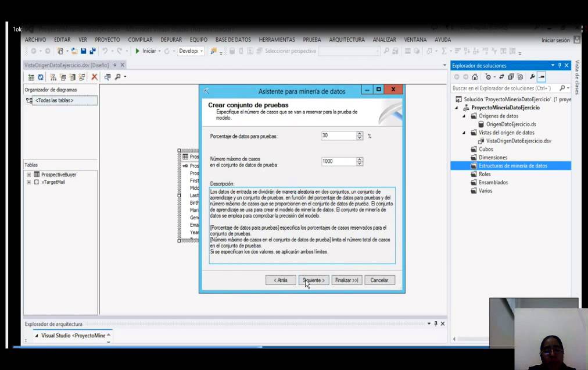Open the Vista de clases side tab
Screen dimensions: 588x370
(x=577, y=77)
